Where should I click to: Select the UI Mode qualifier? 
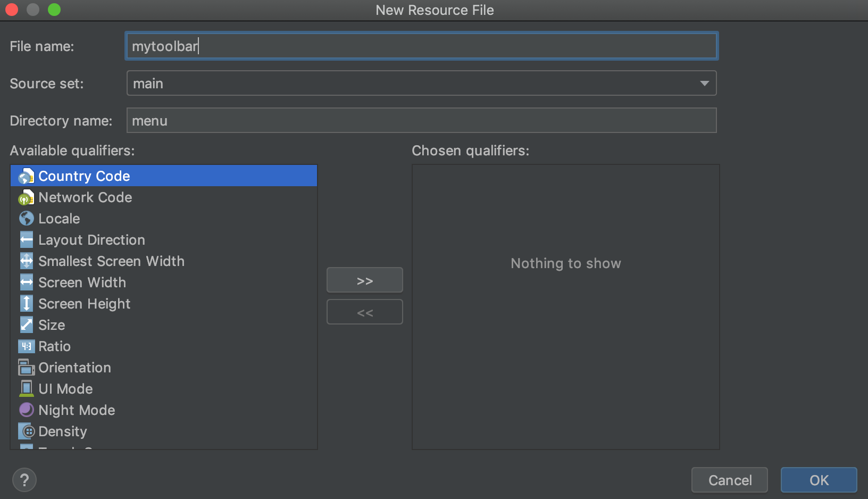[x=65, y=389]
